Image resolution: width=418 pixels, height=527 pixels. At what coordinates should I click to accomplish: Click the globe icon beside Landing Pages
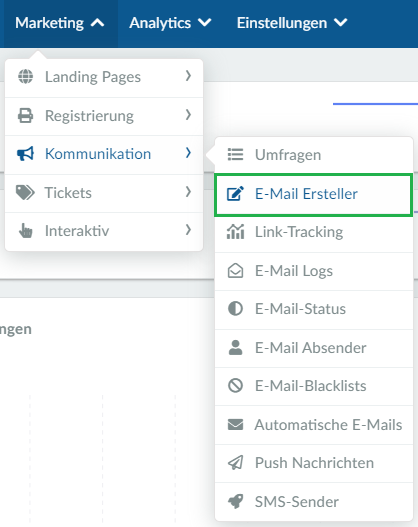(x=26, y=76)
